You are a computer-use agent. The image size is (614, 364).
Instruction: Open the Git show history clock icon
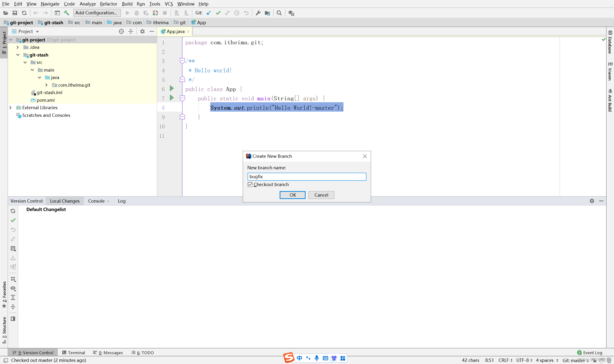236,13
